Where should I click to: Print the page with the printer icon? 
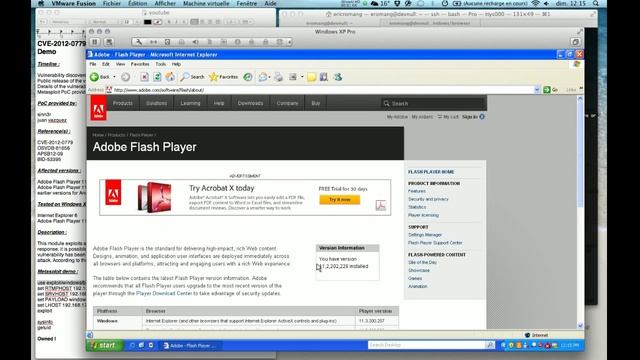pos(278,77)
